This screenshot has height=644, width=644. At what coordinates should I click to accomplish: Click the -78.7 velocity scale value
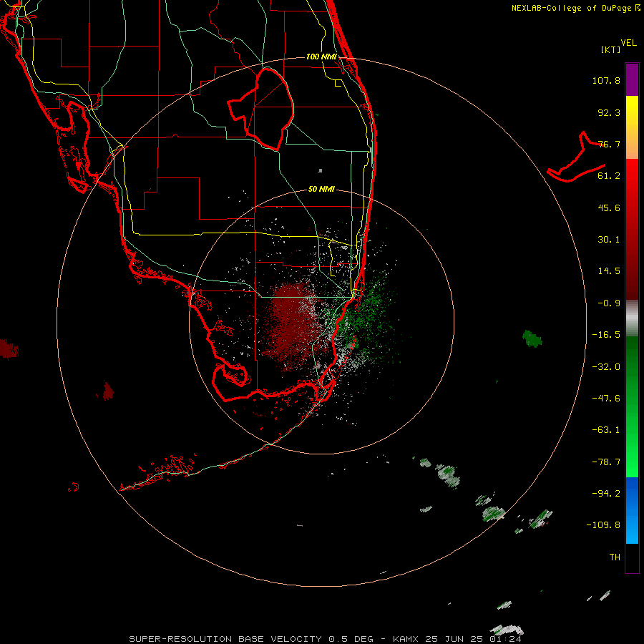(x=606, y=462)
